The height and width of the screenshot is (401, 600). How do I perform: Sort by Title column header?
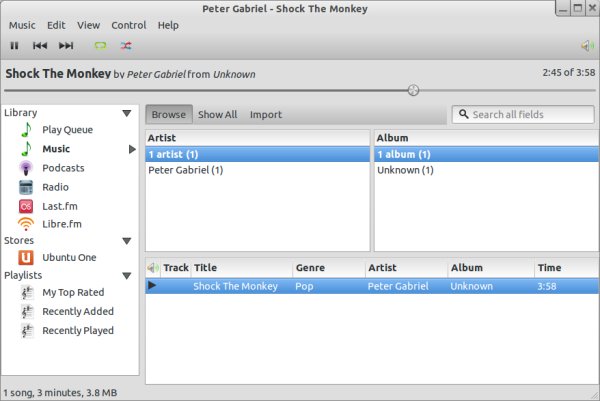click(242, 268)
